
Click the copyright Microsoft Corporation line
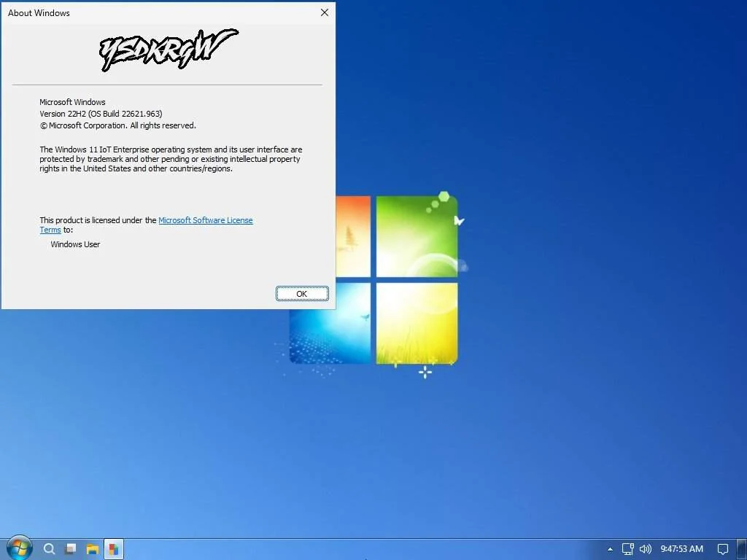click(x=117, y=125)
